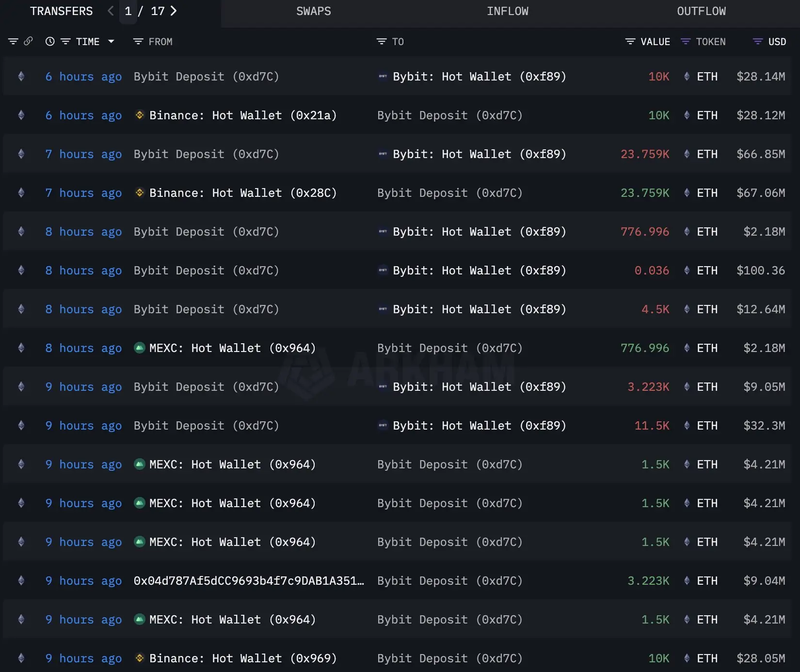Image resolution: width=800 pixels, height=672 pixels.
Task: Click Bybit Hot Wallet (0xf89) on $2.18M outflow row
Action: pos(480,232)
